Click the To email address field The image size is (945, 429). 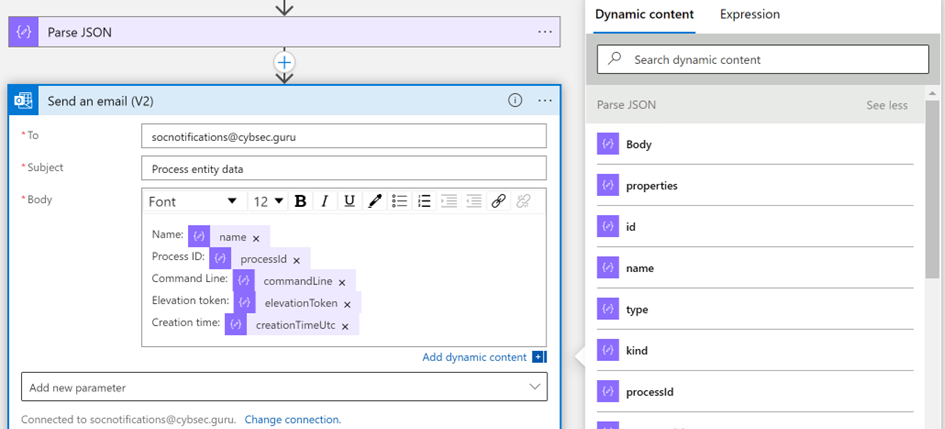coord(344,136)
